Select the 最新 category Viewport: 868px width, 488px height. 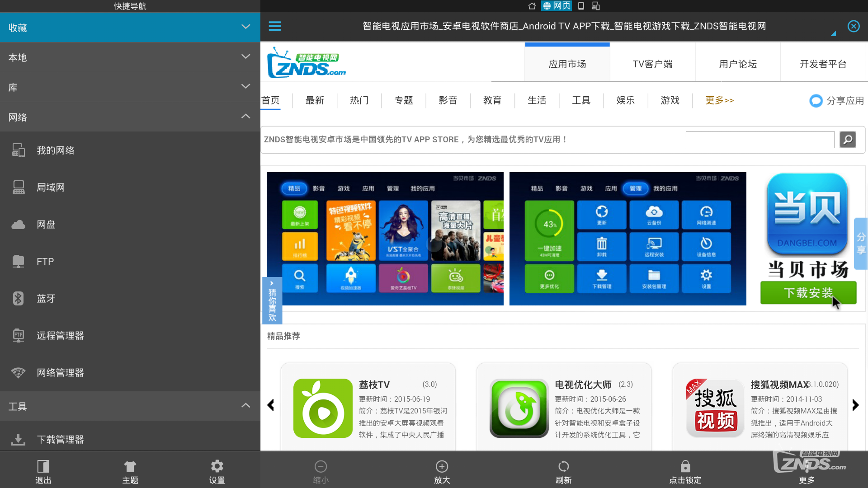(315, 100)
